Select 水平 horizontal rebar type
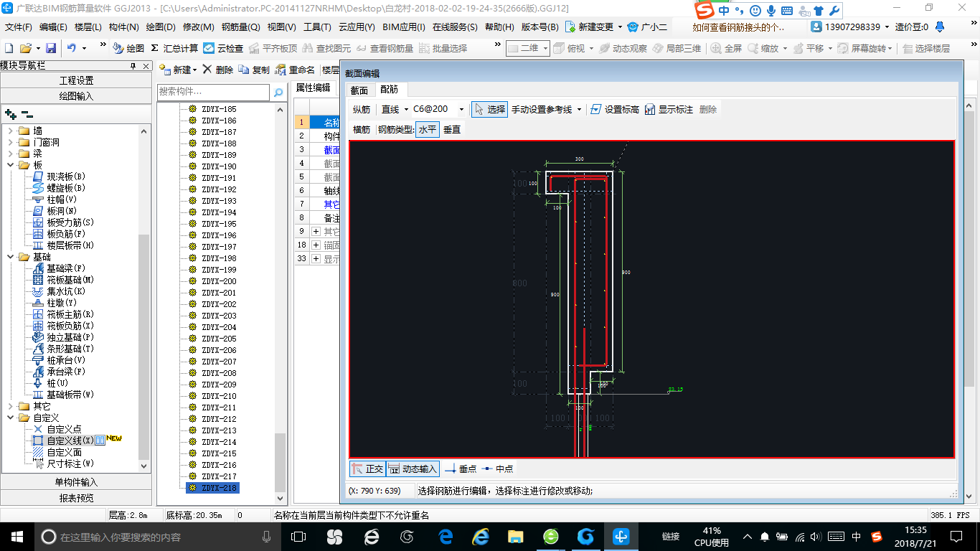The width and height of the screenshot is (980, 551). point(428,129)
